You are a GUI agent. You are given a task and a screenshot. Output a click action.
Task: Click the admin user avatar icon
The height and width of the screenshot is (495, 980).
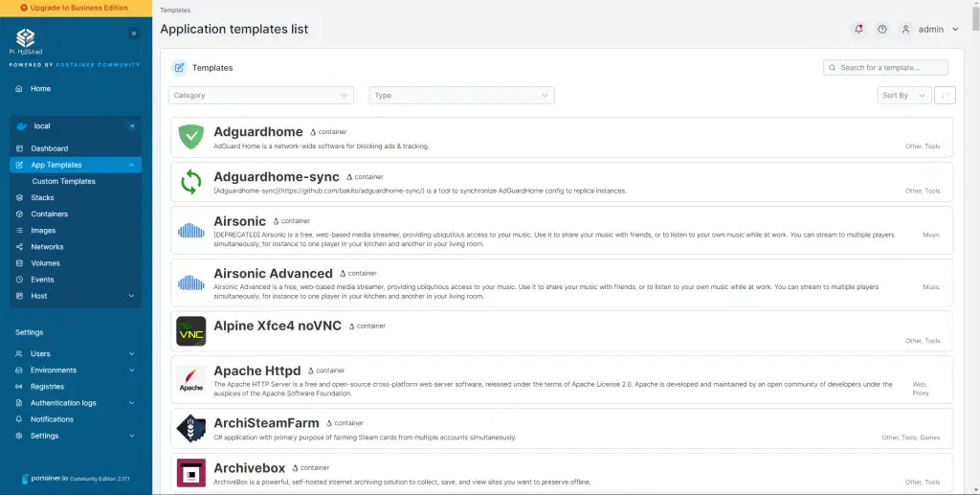pyautogui.click(x=905, y=29)
